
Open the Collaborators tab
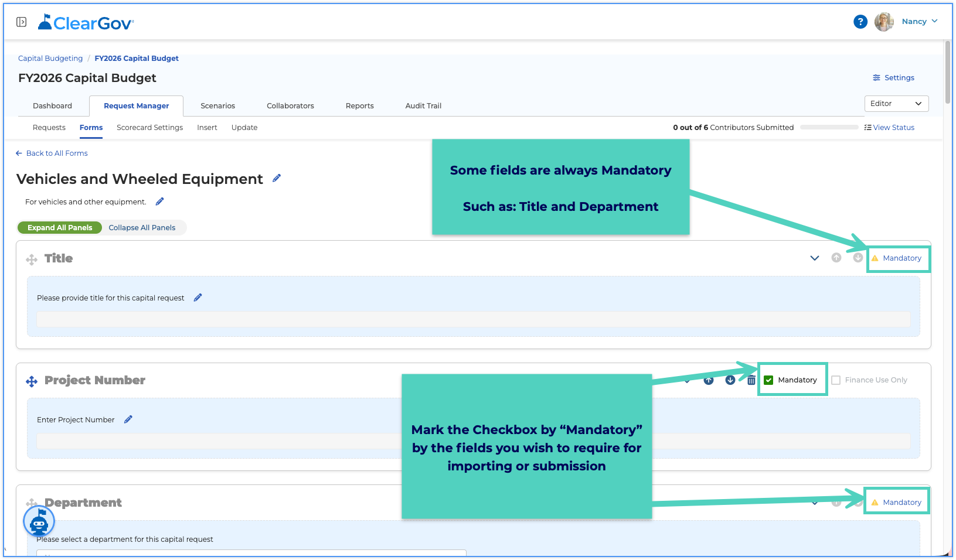click(x=290, y=105)
